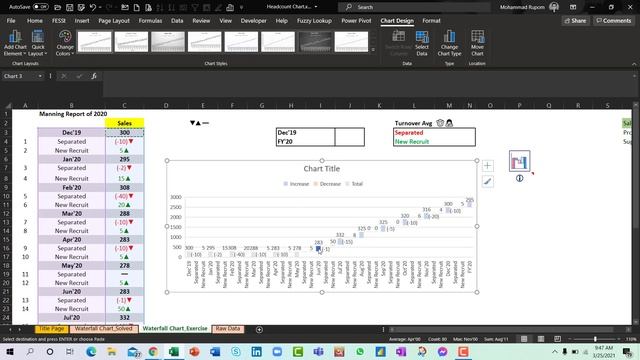The image size is (640, 360).
Task: Switch to the Format tab
Action: [x=431, y=20]
